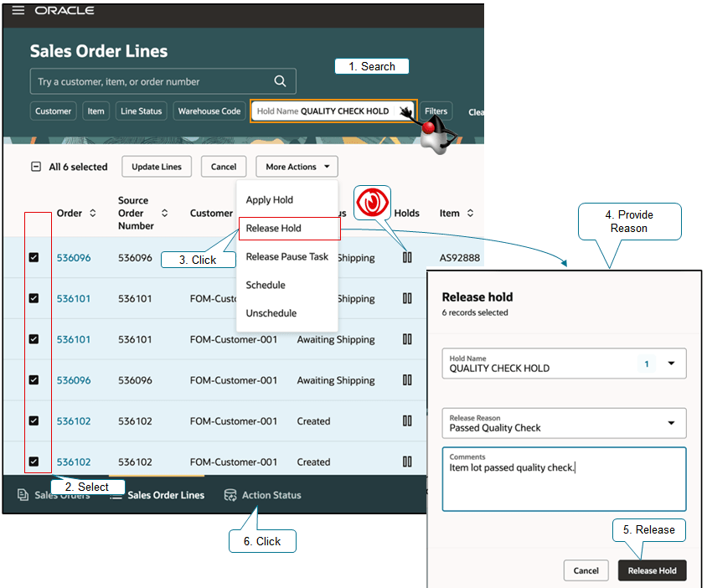Click the 6 records selected text
The height and width of the screenshot is (588, 707).
point(475,312)
